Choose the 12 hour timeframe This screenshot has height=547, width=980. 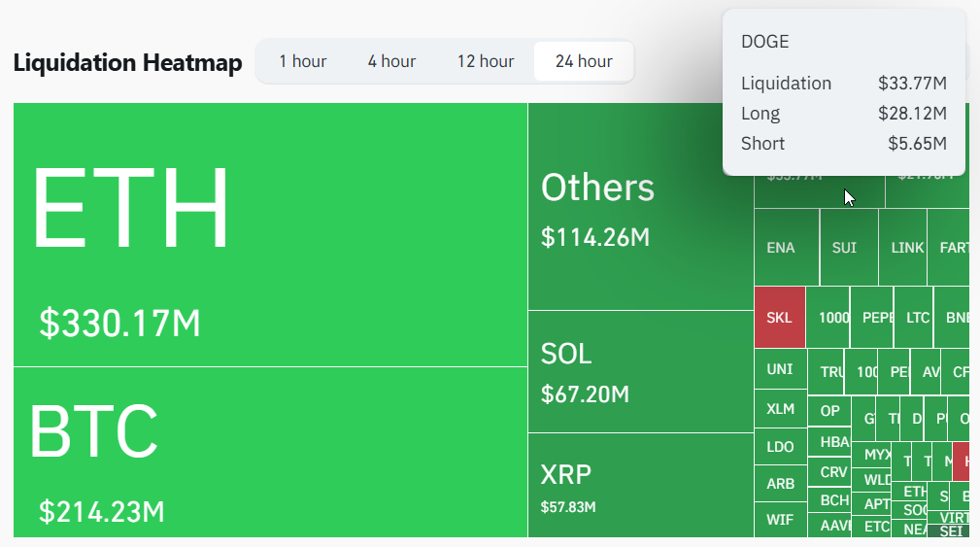click(x=486, y=61)
